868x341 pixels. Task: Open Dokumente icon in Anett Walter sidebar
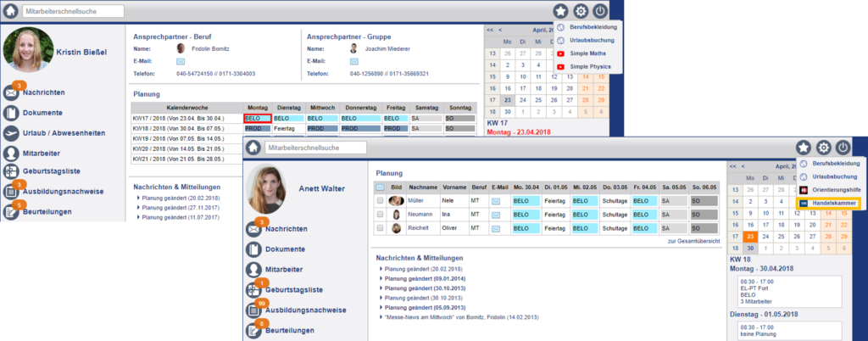click(x=253, y=249)
